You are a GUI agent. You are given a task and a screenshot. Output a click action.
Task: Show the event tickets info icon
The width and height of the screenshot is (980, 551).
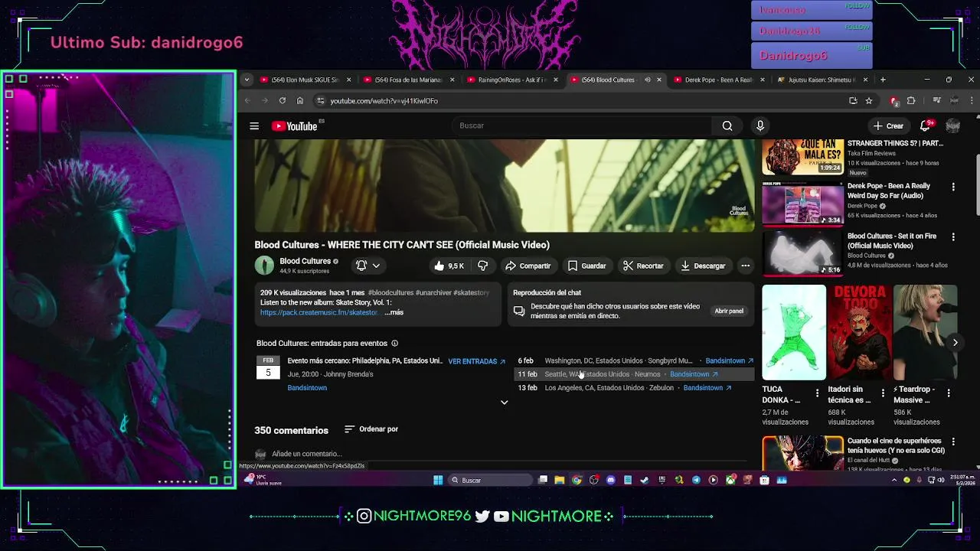pyautogui.click(x=395, y=344)
